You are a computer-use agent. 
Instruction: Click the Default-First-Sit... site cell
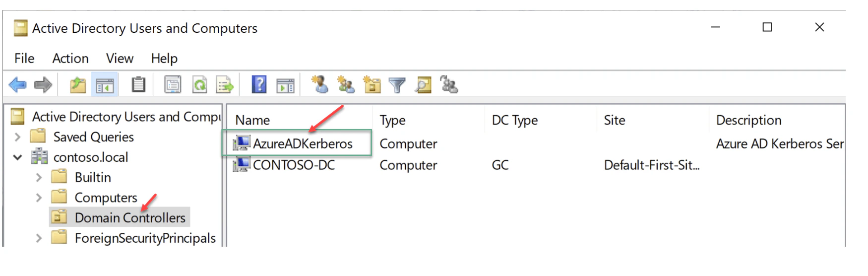click(652, 165)
